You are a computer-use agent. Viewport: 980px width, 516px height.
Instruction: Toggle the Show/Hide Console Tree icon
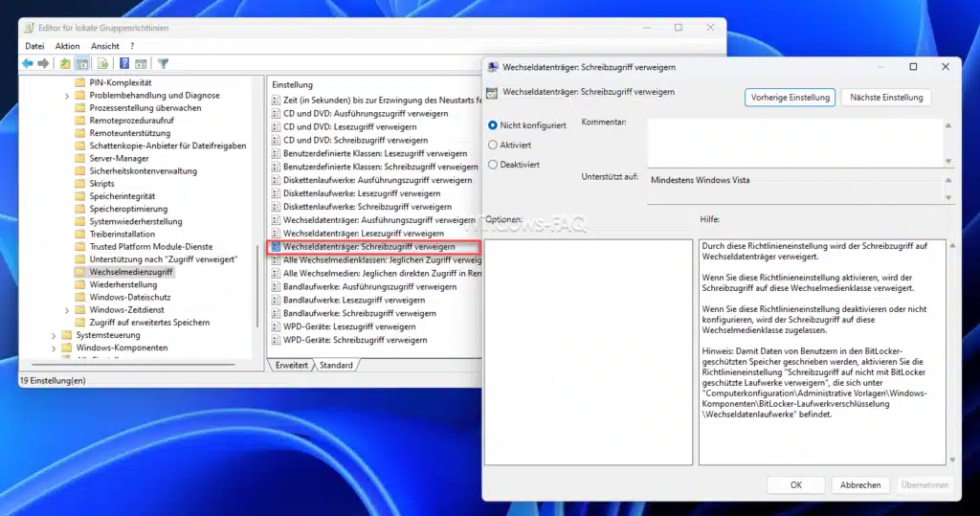click(x=82, y=63)
